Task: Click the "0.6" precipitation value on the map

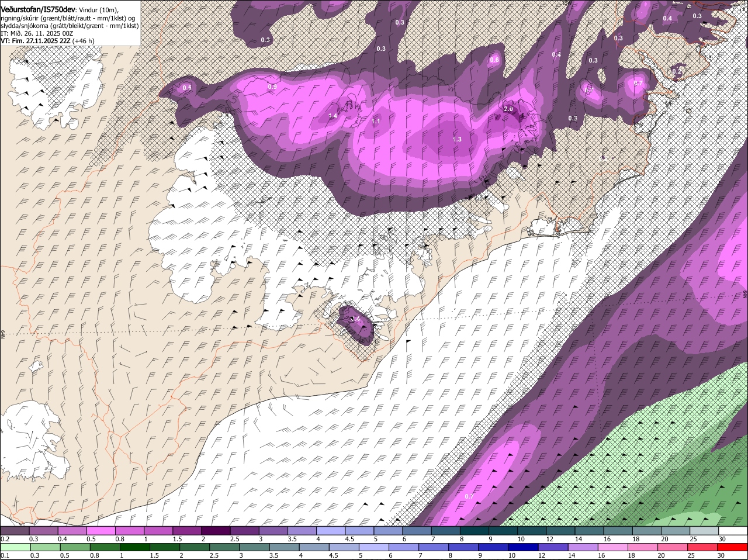Action: (494, 60)
